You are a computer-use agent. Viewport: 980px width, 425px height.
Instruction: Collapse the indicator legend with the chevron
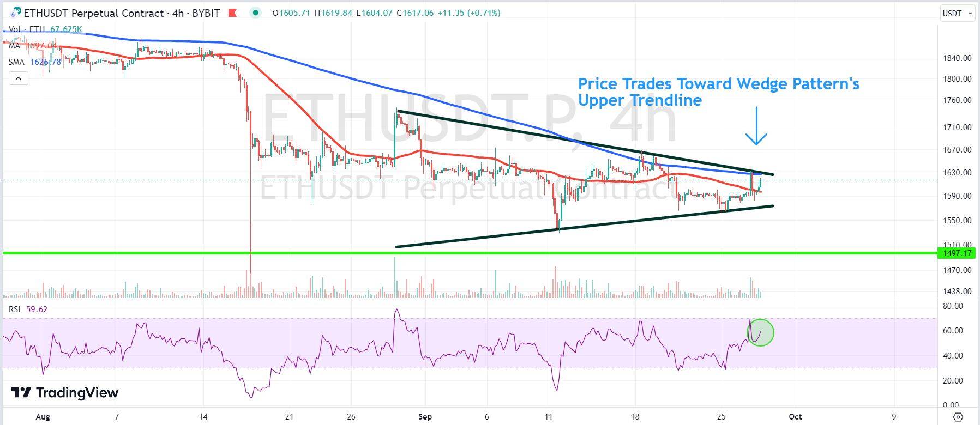[19, 78]
